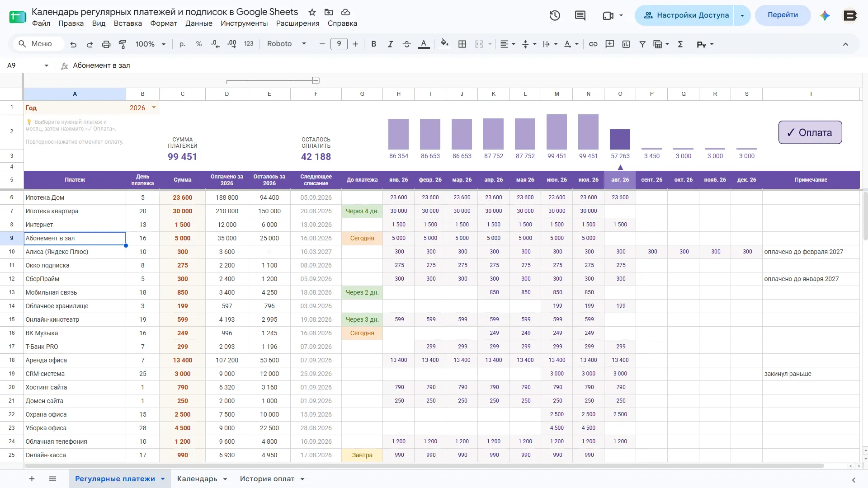Click the Undo arrow icon
Image resolution: width=868 pixels, height=488 pixels.
coord(73,44)
